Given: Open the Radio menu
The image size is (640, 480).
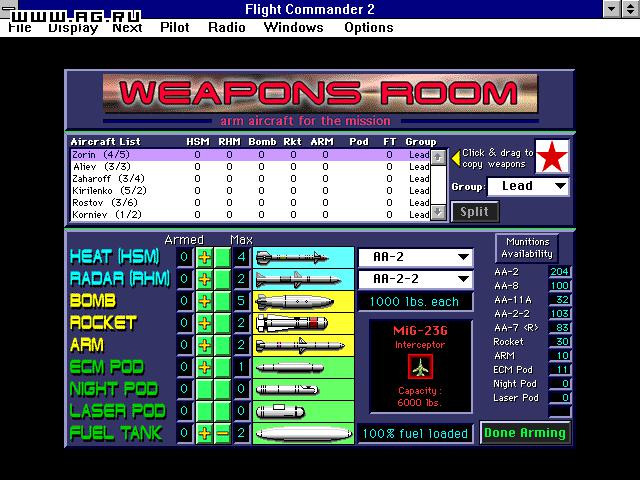Looking at the screenshot, I should coord(227,28).
